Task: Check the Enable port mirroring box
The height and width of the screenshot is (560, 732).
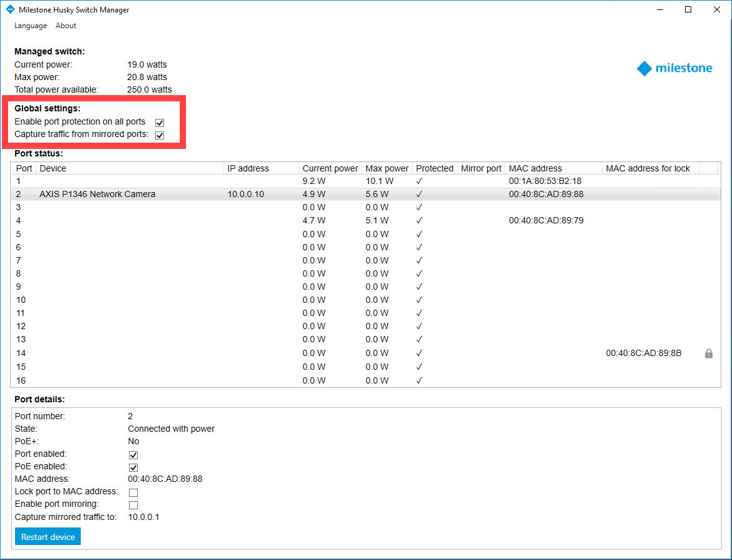Action: (x=133, y=505)
